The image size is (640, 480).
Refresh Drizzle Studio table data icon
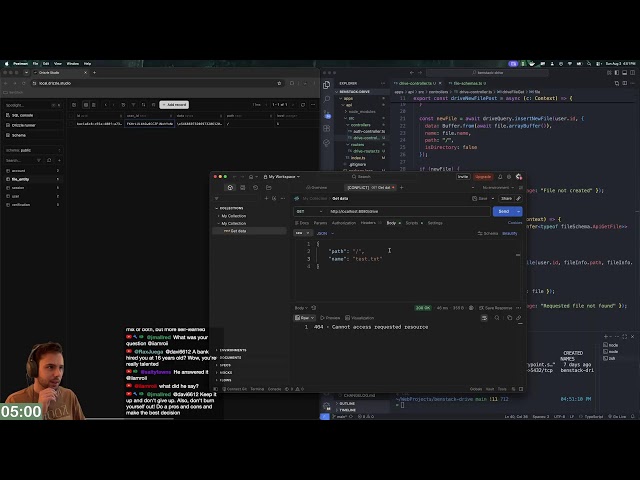[x=303, y=105]
